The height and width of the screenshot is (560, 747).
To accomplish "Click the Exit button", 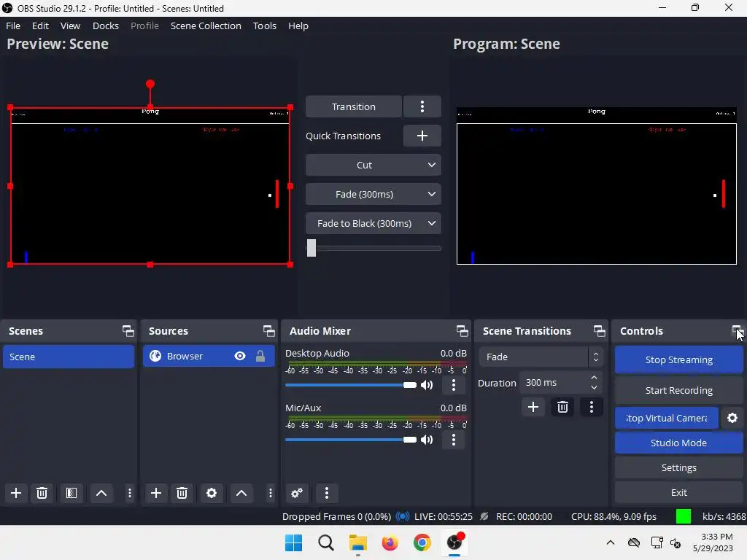I will click(678, 492).
